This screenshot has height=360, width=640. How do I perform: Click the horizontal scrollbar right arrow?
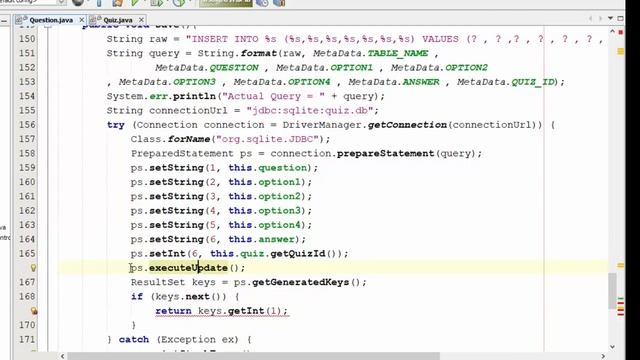[603, 356]
